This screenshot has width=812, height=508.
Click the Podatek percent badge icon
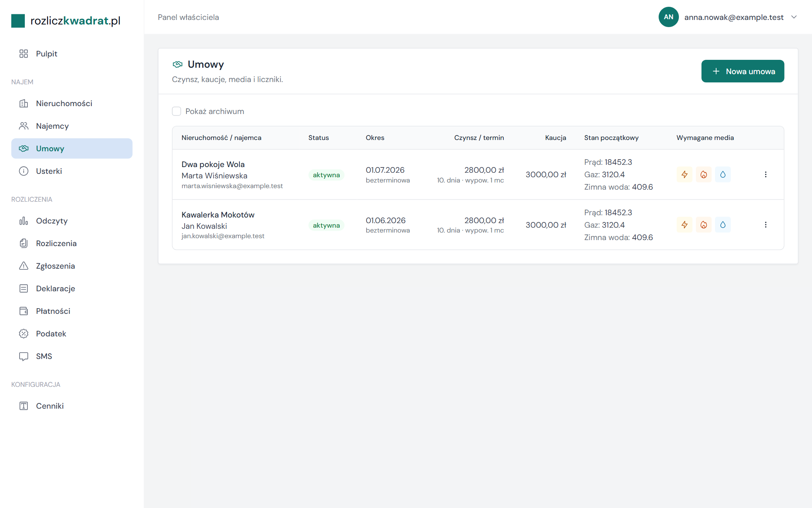point(24,334)
